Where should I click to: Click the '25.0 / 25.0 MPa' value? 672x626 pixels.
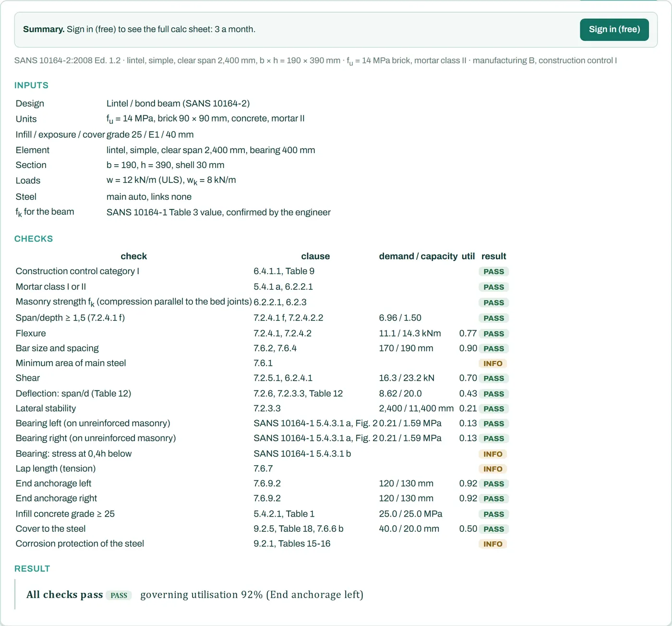[410, 514]
